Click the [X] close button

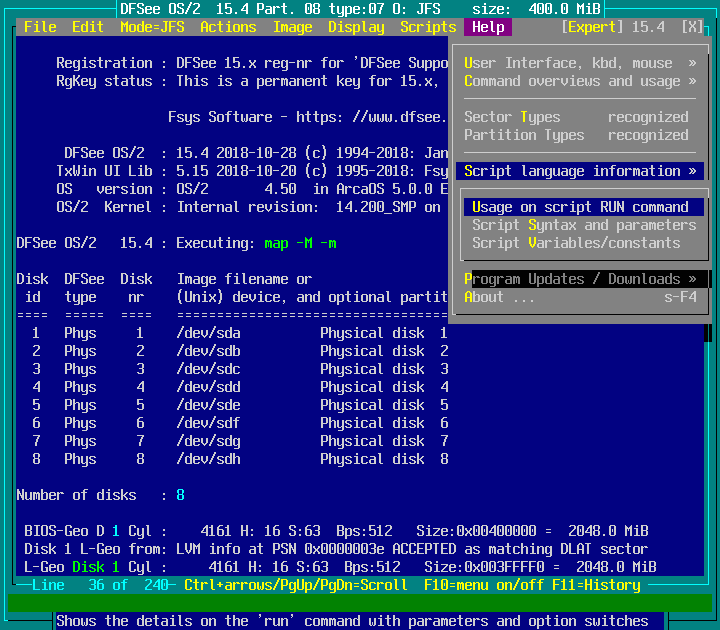(x=692, y=27)
